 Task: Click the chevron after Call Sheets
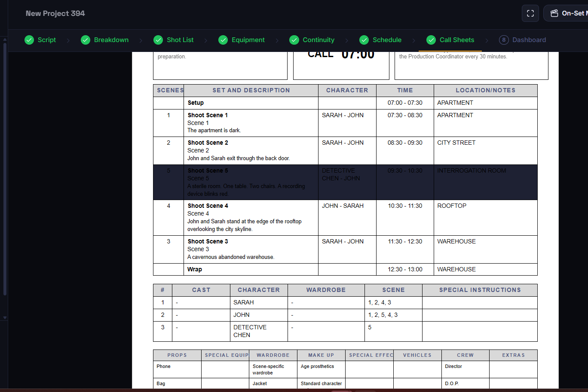(x=487, y=40)
